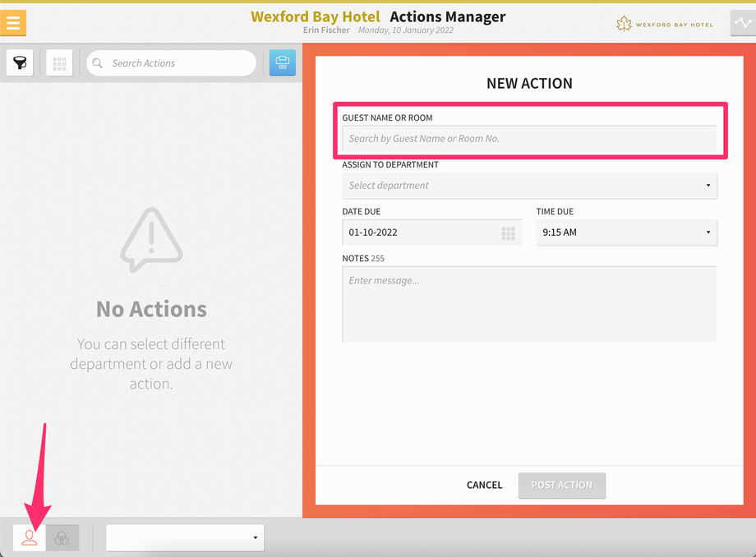The width and height of the screenshot is (756, 557).
Task: Open the hamburger main menu
Action: click(x=13, y=23)
